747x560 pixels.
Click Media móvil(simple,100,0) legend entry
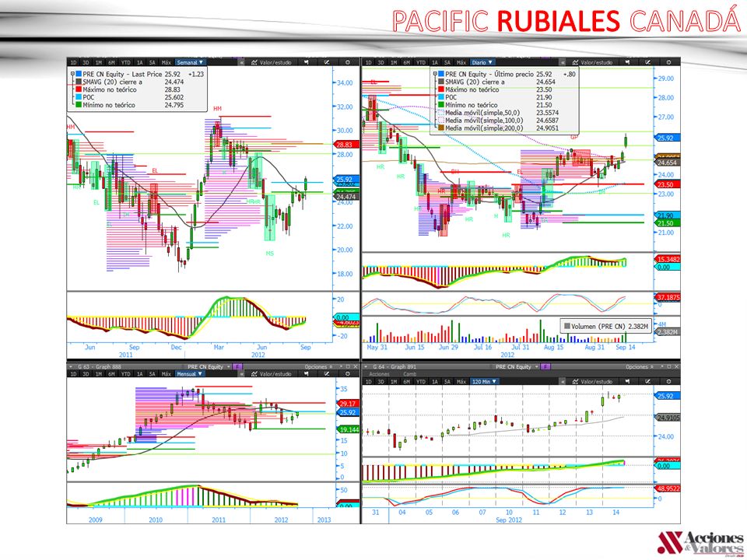coord(484,121)
